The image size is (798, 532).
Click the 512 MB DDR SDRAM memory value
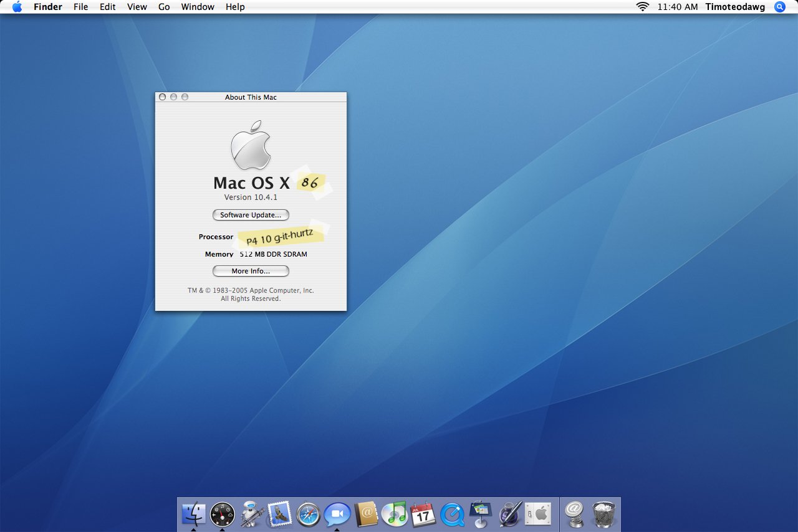pos(273,254)
